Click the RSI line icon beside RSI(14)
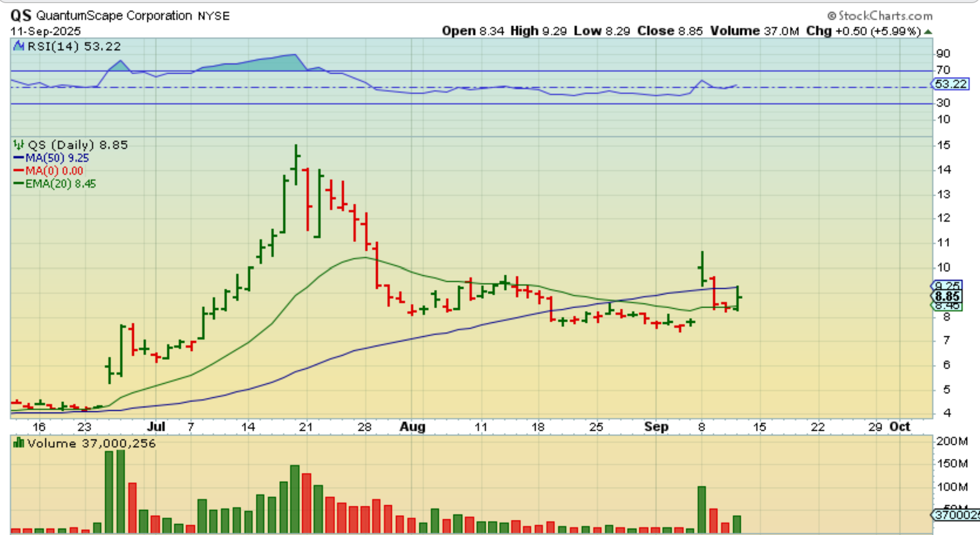980x535 pixels. coord(19,46)
